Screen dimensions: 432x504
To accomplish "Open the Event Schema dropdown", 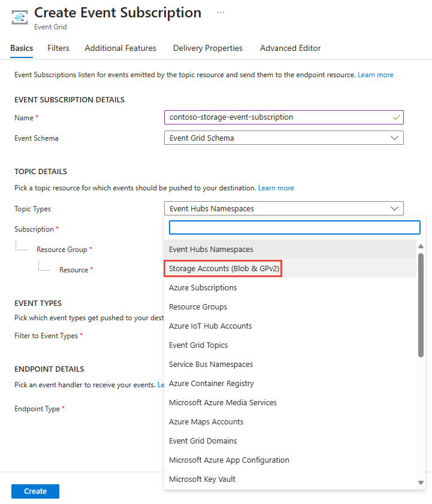I will point(283,138).
